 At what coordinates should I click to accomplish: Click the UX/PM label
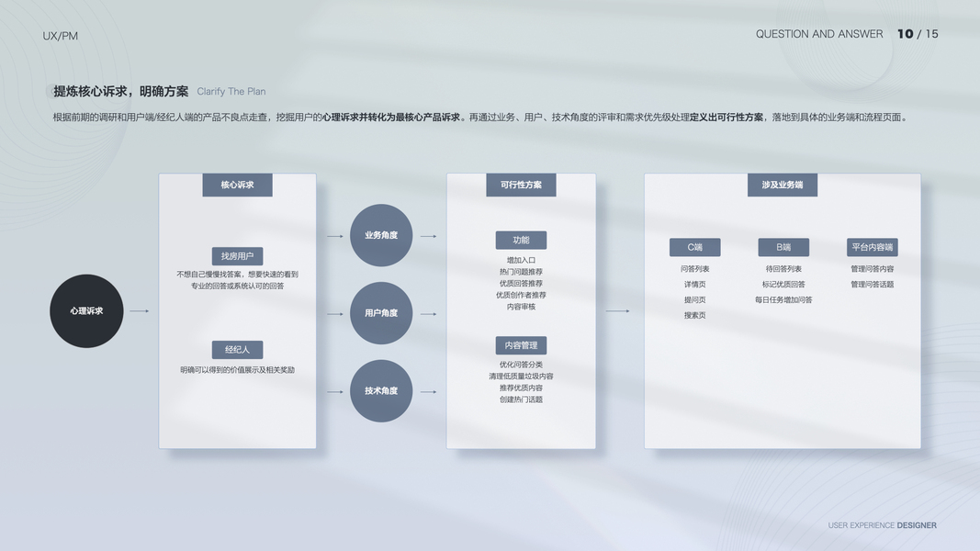[x=61, y=36]
